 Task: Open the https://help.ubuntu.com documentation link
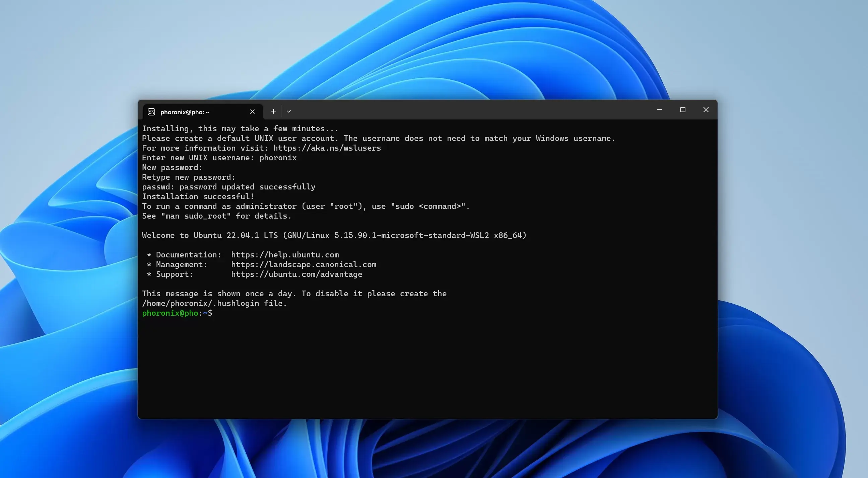(285, 255)
